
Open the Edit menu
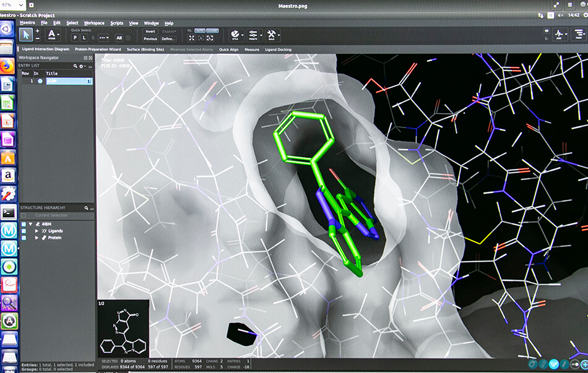pyautogui.click(x=56, y=23)
